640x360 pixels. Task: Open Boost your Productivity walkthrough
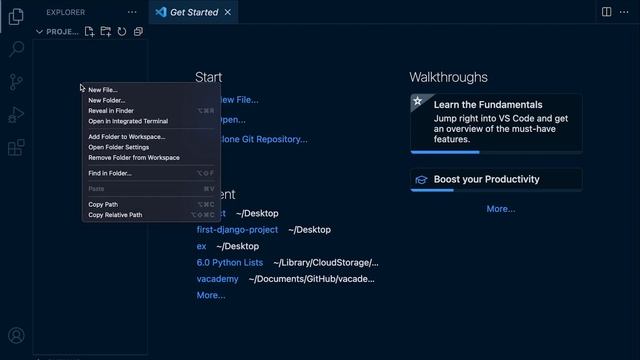(x=496, y=180)
